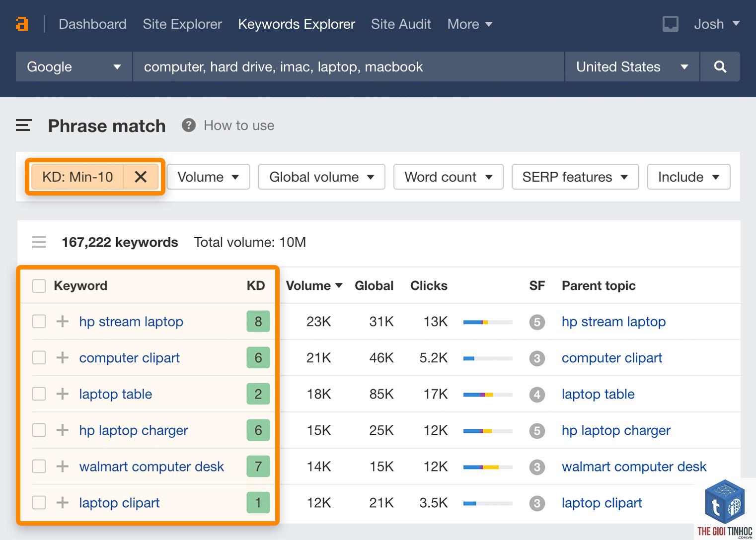Remove the KD: Min-10 filter
The image size is (756, 540).
[x=141, y=177]
